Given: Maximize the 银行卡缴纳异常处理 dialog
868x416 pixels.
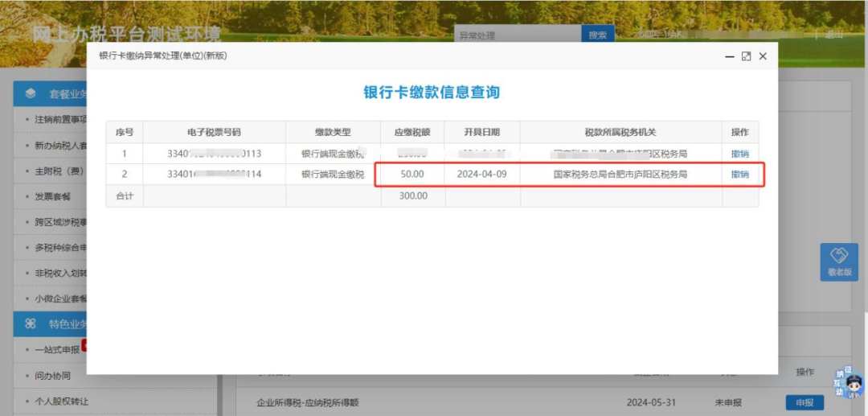Looking at the screenshot, I should coord(746,56).
